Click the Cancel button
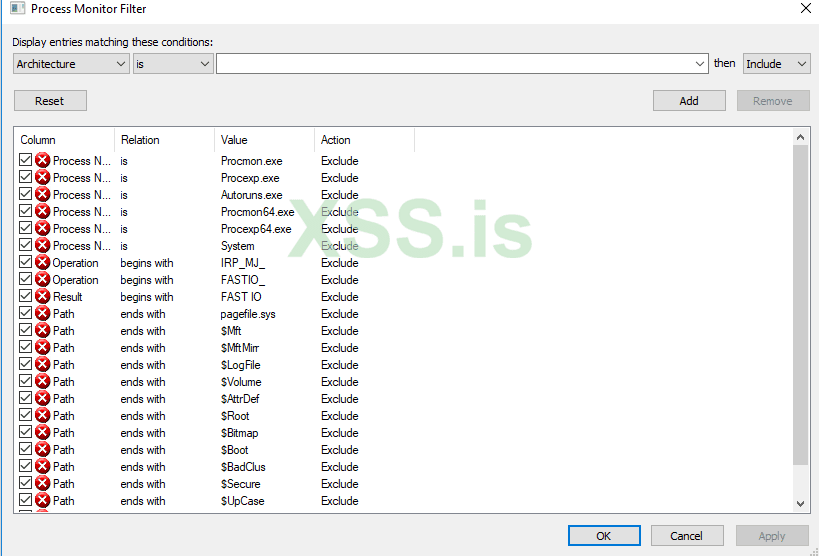Viewport: 819px width, 556px height. coord(687,536)
